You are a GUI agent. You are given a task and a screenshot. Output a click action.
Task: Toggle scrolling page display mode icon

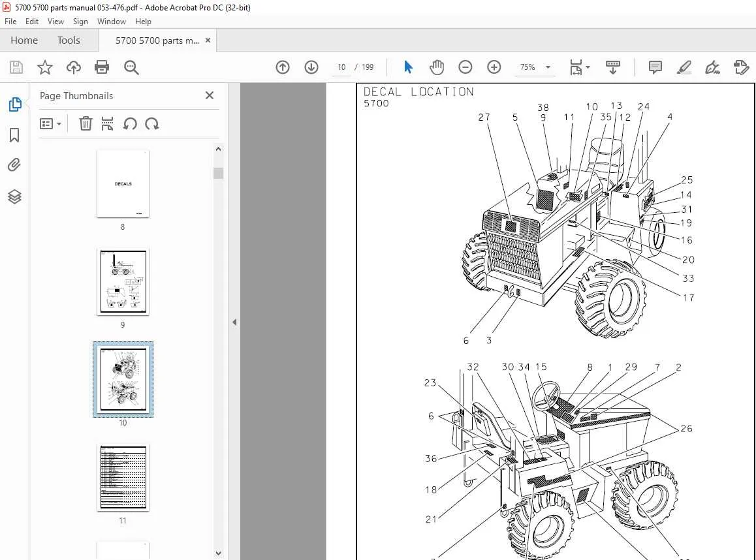(613, 67)
